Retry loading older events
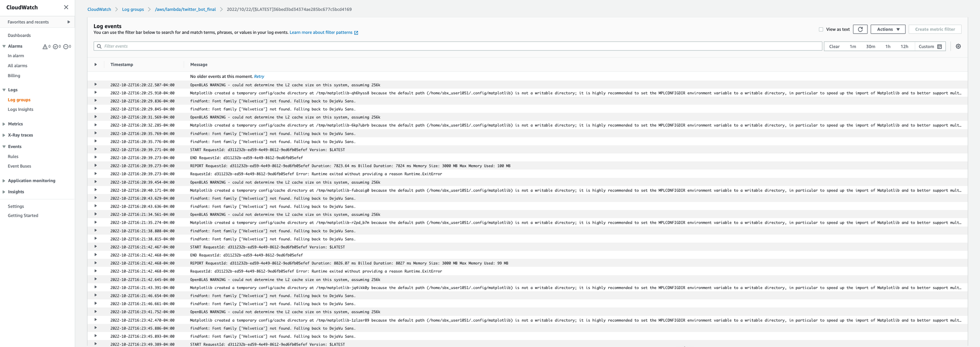 (x=259, y=77)
